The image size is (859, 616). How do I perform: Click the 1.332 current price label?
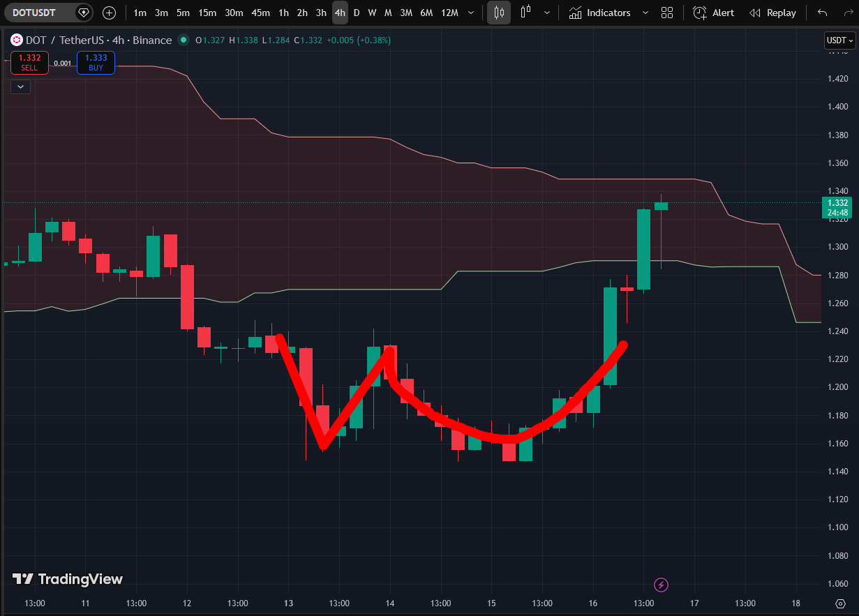838,207
